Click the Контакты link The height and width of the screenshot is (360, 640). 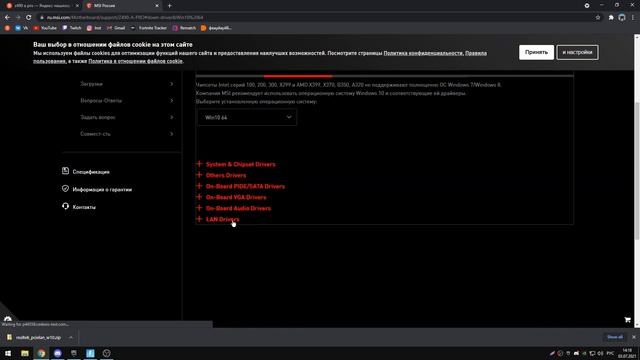pos(84,207)
